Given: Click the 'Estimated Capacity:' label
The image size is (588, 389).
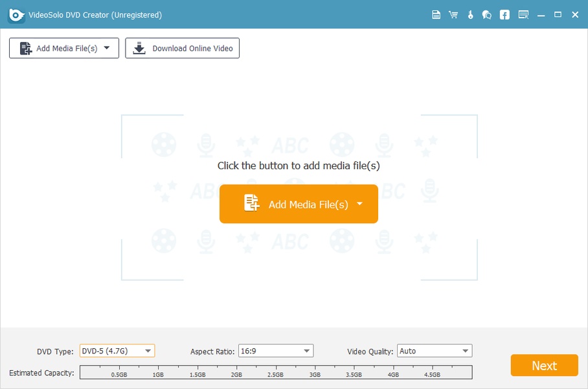Looking at the screenshot, I should 41,373.
